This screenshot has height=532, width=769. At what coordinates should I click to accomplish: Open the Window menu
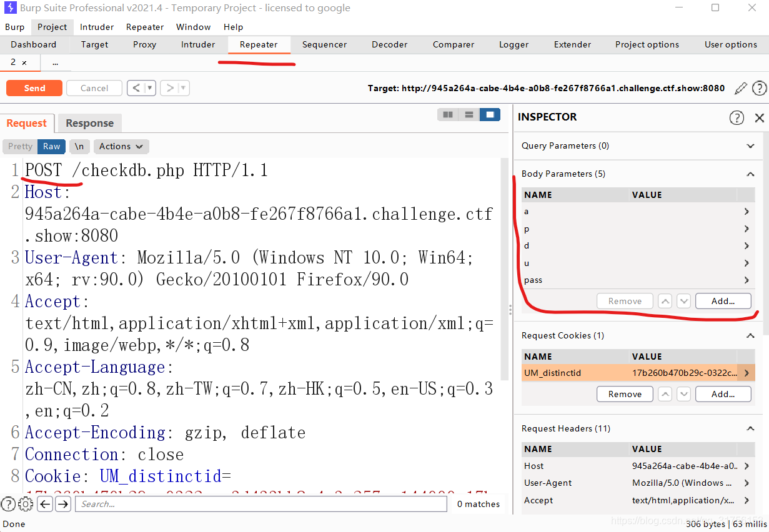point(193,27)
